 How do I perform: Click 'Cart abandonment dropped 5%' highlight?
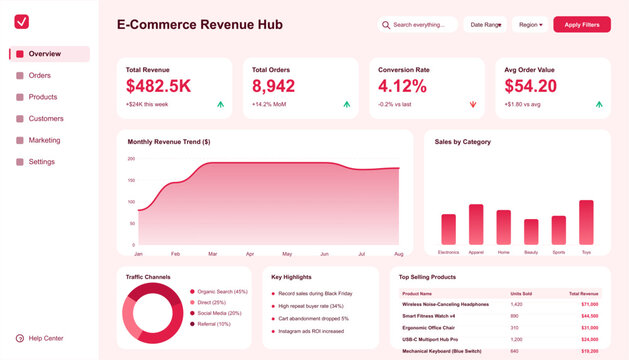point(313,319)
